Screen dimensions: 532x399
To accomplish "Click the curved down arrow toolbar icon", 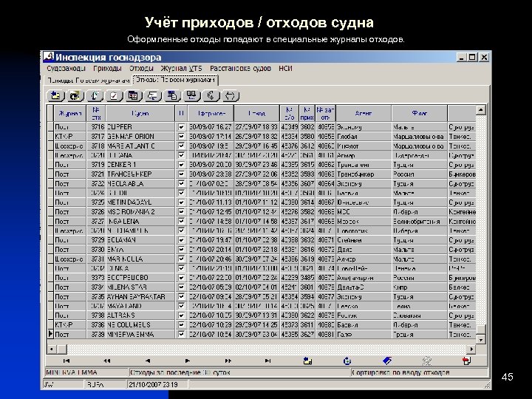I will (x=211, y=96).
